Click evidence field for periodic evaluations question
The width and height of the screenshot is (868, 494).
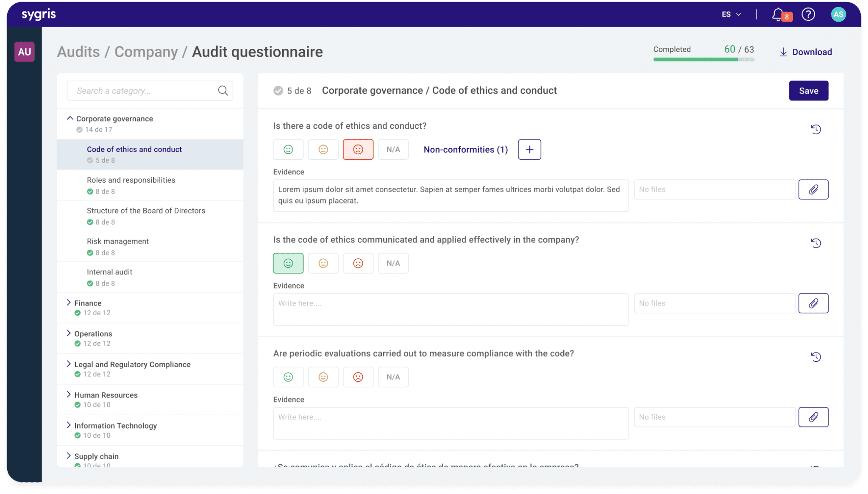[x=451, y=423]
